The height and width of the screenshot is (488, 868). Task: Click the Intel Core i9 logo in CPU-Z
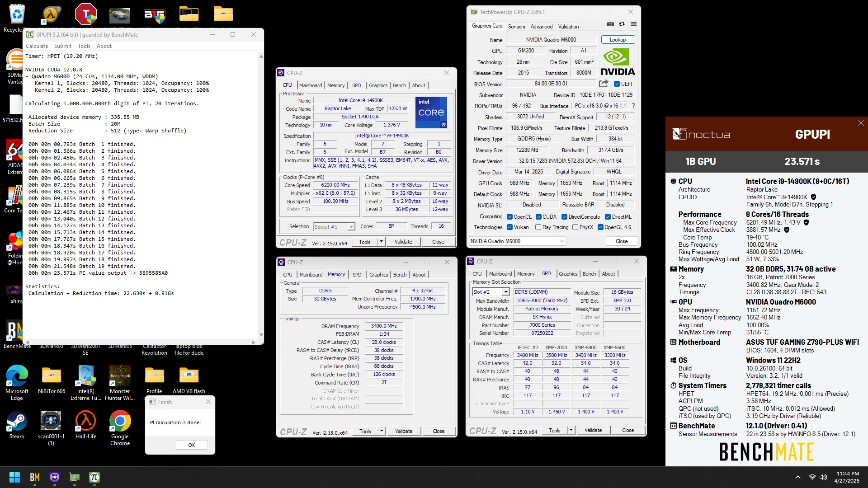click(x=431, y=112)
